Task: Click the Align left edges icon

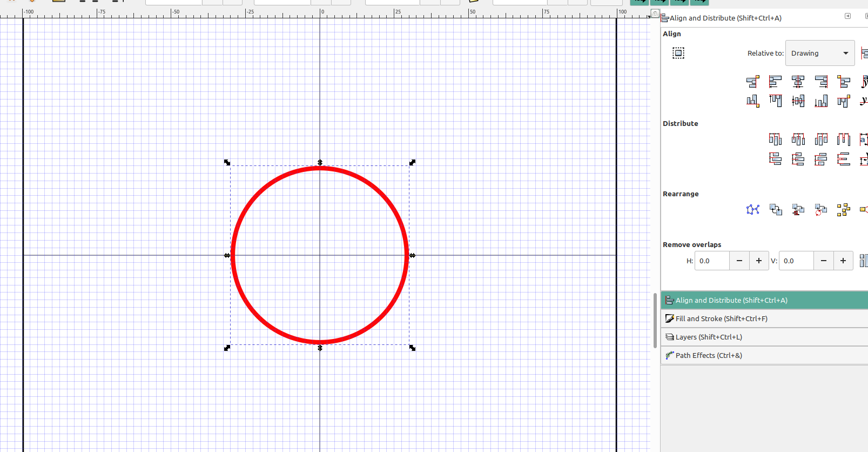Action: tap(775, 82)
